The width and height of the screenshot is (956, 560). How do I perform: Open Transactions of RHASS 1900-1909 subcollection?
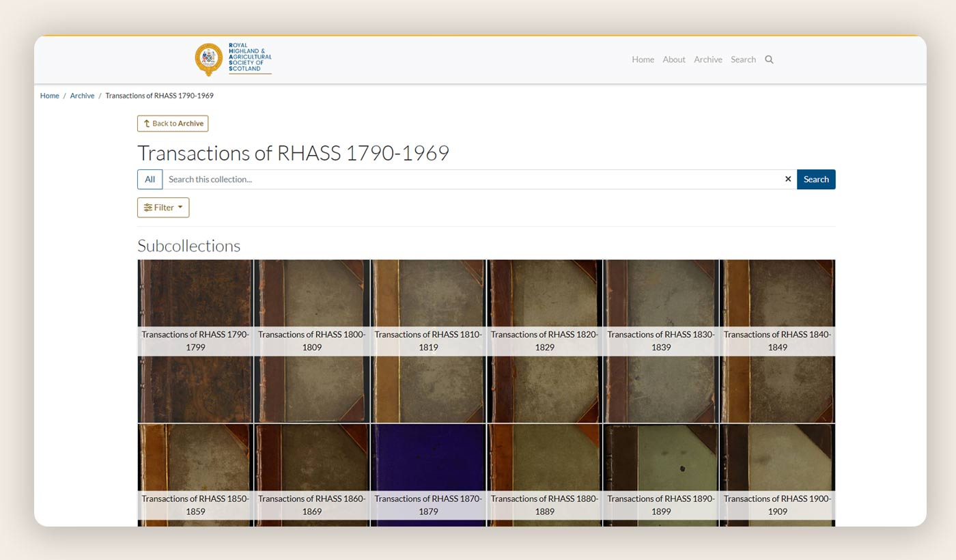click(777, 504)
